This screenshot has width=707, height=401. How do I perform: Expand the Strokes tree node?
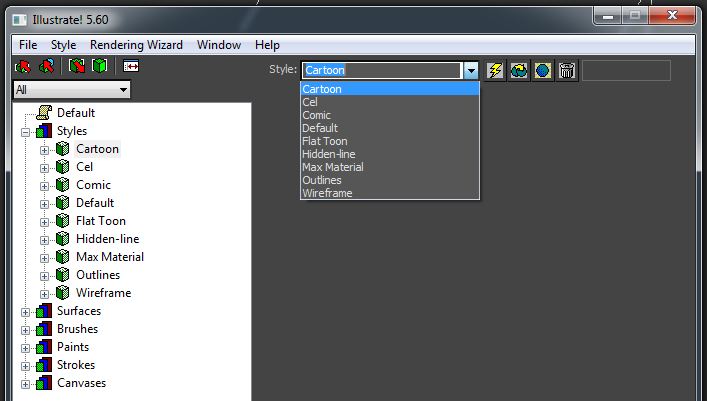tap(26, 367)
